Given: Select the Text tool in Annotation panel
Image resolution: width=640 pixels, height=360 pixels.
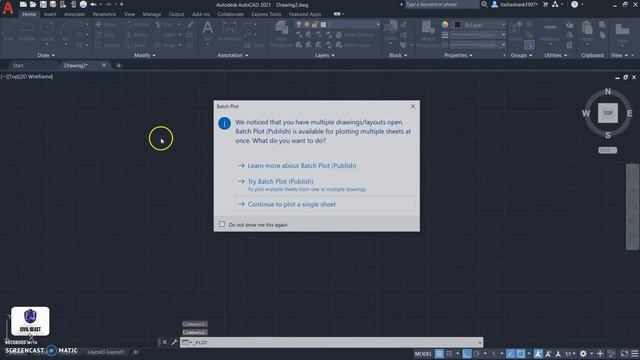Looking at the screenshot, I should 207,31.
